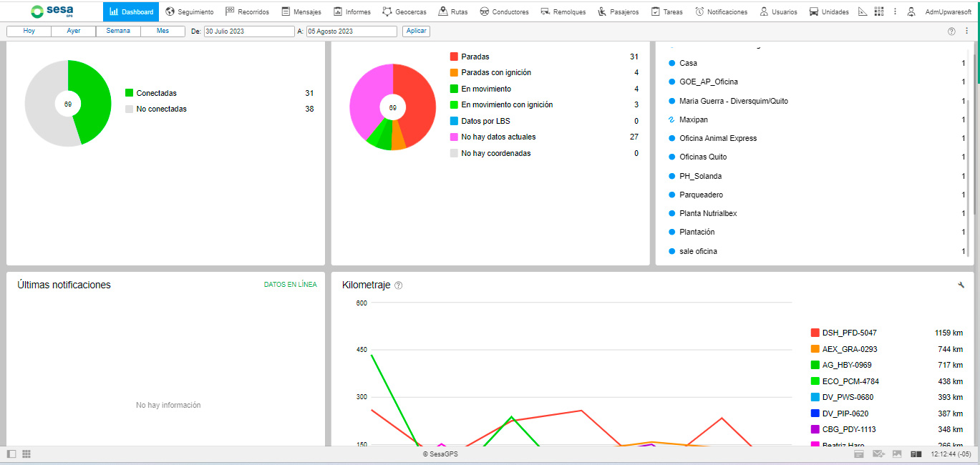Click the Unidades bus icon
The height and width of the screenshot is (465, 980).
(814, 11)
